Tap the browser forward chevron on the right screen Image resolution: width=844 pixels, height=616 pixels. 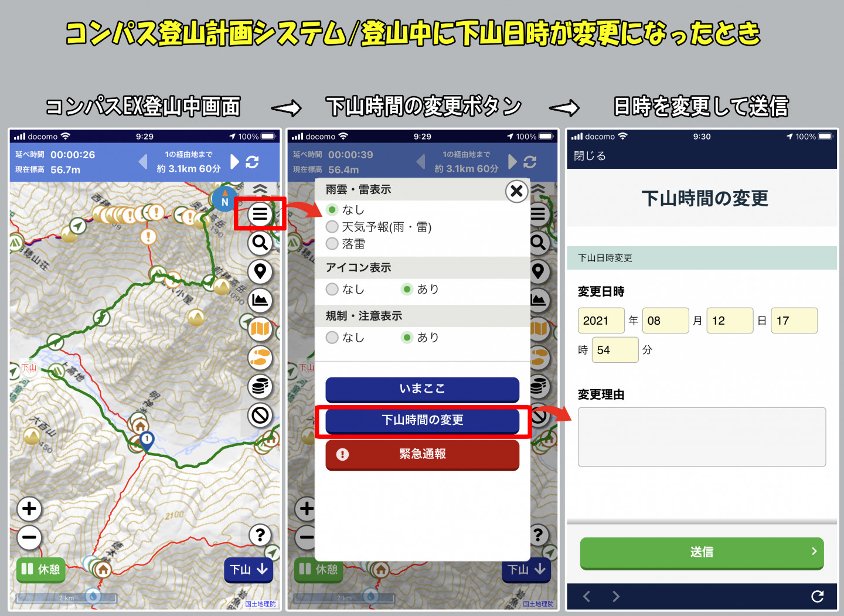[x=615, y=597]
